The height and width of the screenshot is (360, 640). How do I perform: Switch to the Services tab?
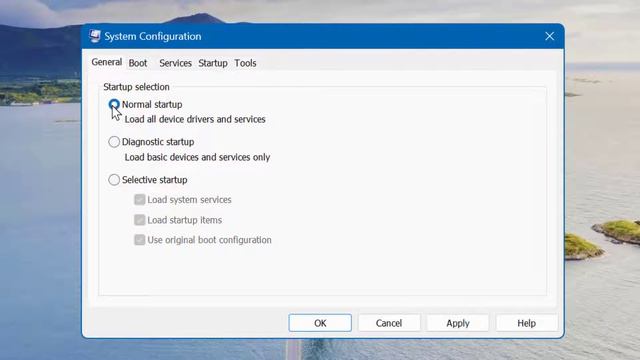(x=176, y=63)
